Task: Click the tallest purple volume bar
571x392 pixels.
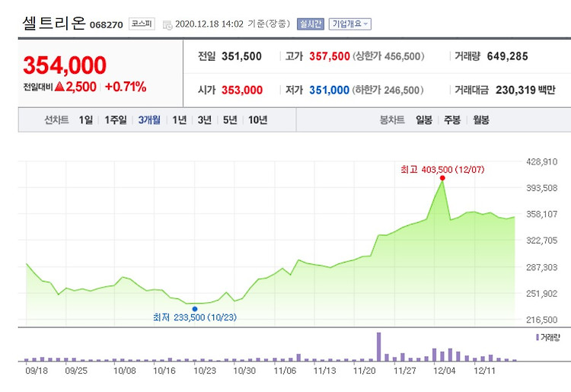Action: click(x=378, y=346)
